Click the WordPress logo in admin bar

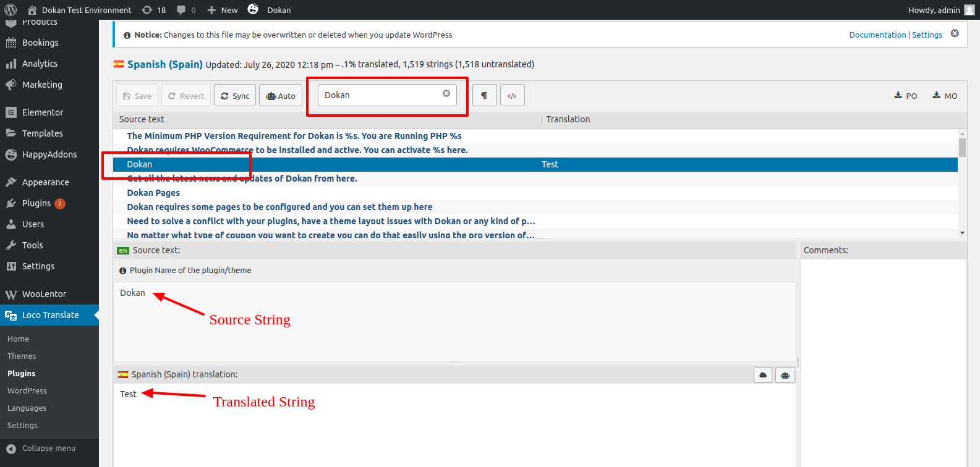click(11, 10)
